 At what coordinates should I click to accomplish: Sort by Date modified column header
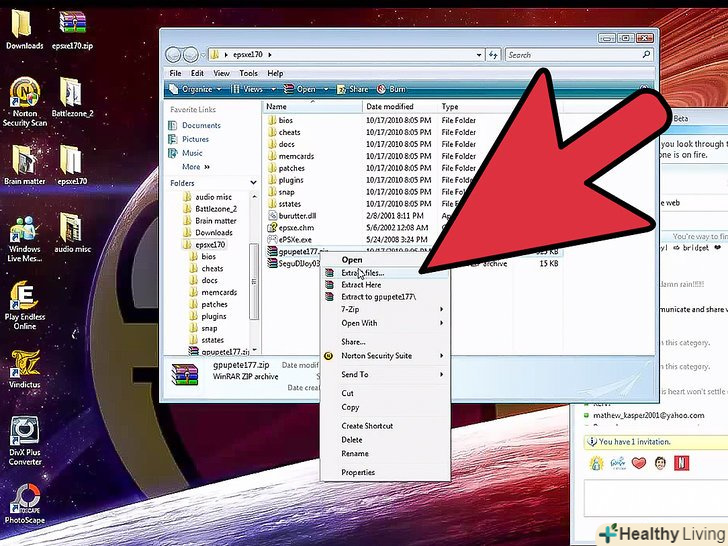pos(400,107)
